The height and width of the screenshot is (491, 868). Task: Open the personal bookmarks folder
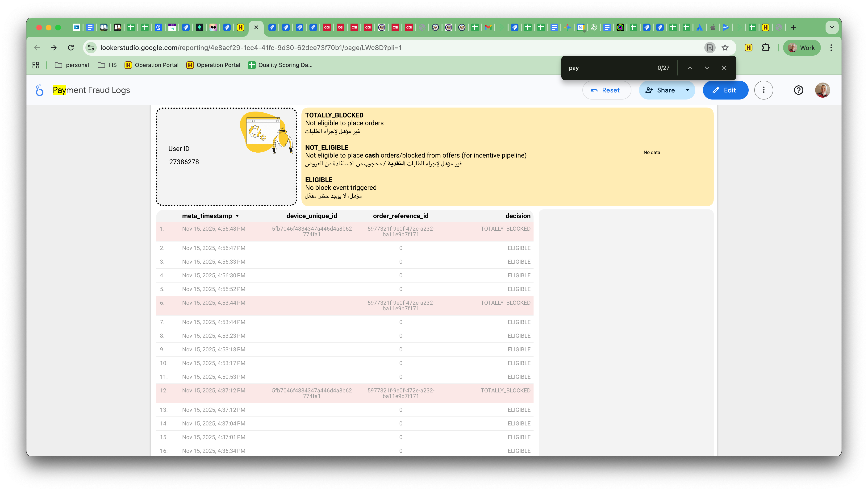click(x=72, y=65)
